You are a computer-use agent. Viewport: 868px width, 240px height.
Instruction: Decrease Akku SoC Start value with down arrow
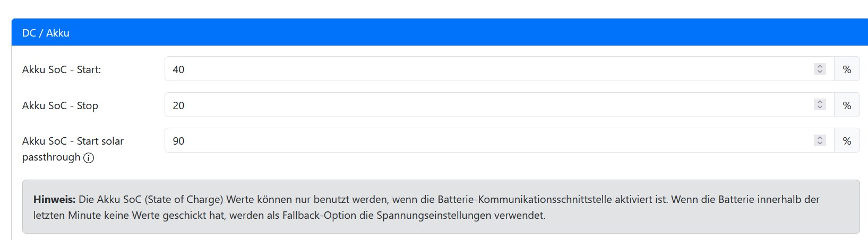(820, 72)
